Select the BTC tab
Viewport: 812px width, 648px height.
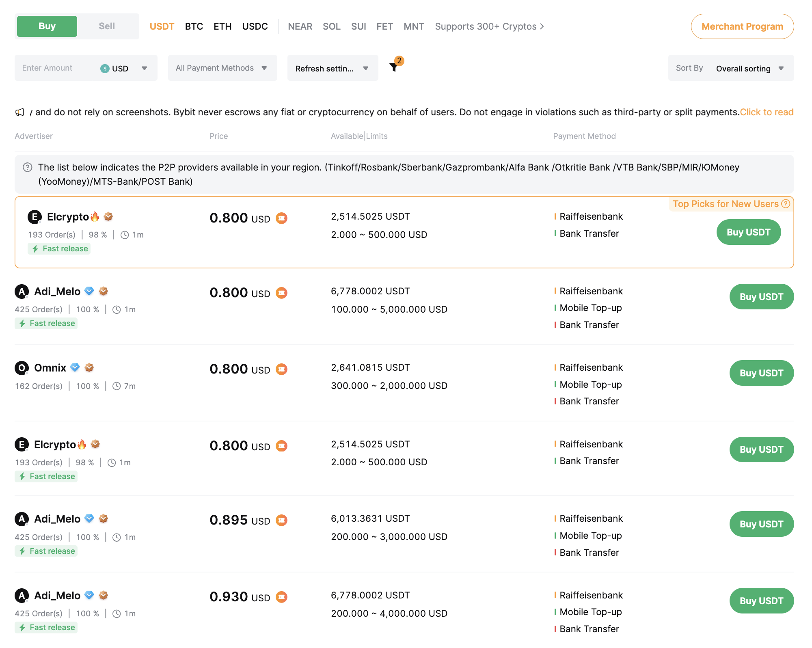coord(194,26)
